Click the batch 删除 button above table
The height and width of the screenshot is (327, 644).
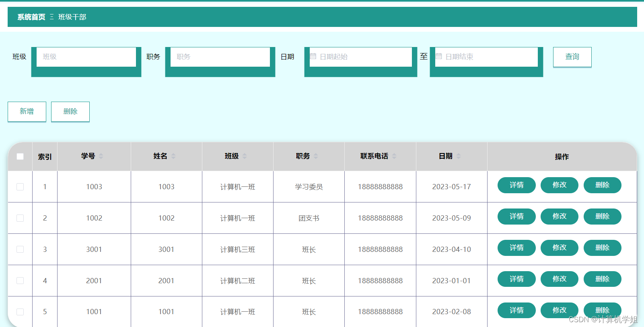(70, 111)
